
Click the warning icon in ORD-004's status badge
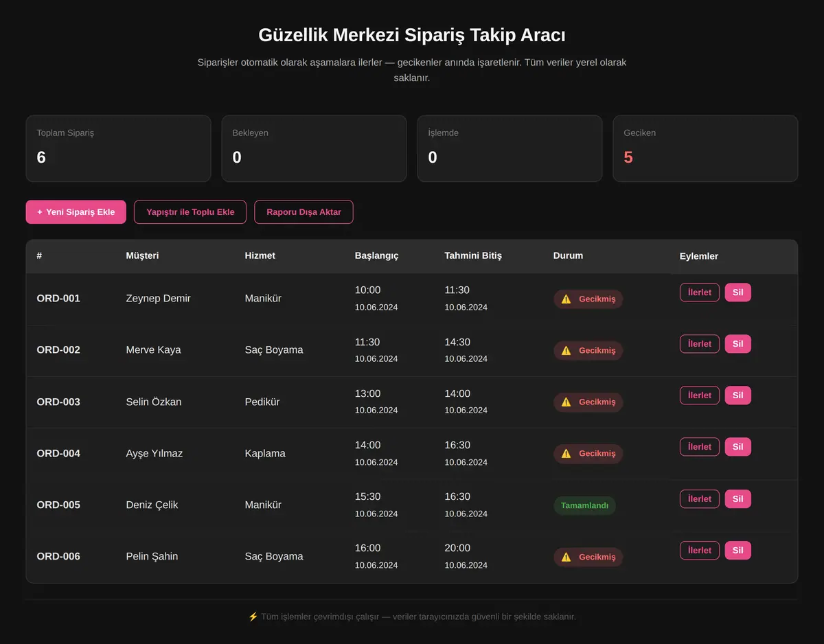click(566, 453)
